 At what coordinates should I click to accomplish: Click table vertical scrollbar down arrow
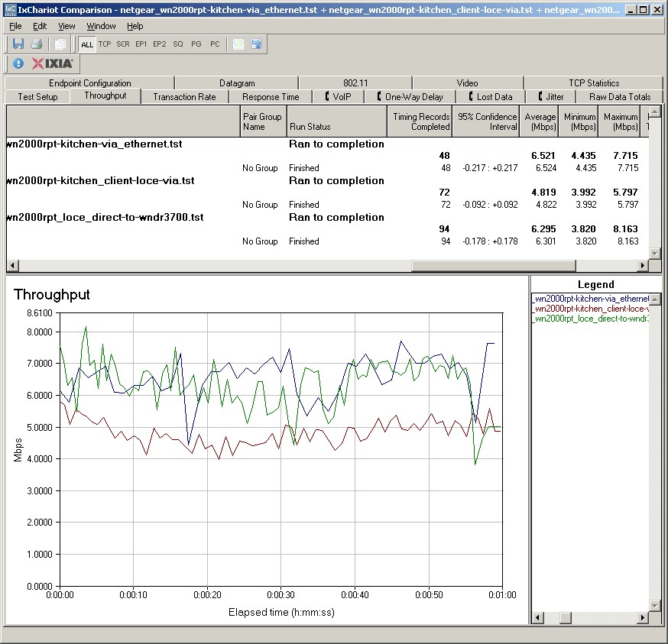[x=655, y=254]
